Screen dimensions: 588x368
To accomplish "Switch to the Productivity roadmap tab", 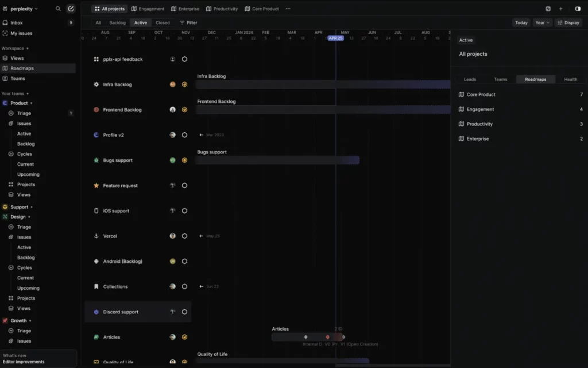I will [222, 9].
